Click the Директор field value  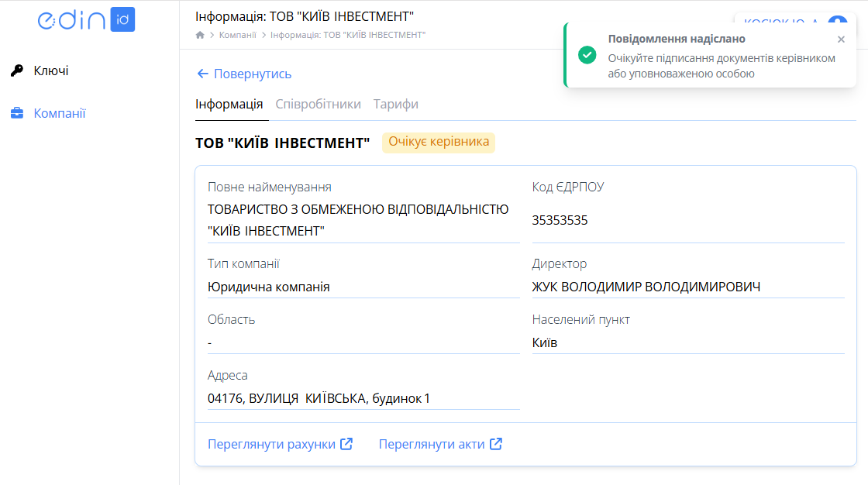click(x=646, y=286)
